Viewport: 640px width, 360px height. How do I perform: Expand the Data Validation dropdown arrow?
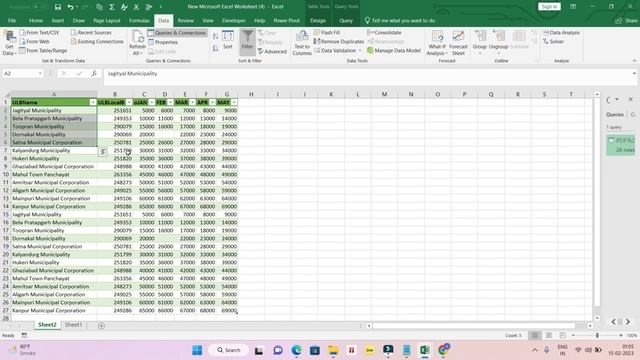tap(360, 51)
